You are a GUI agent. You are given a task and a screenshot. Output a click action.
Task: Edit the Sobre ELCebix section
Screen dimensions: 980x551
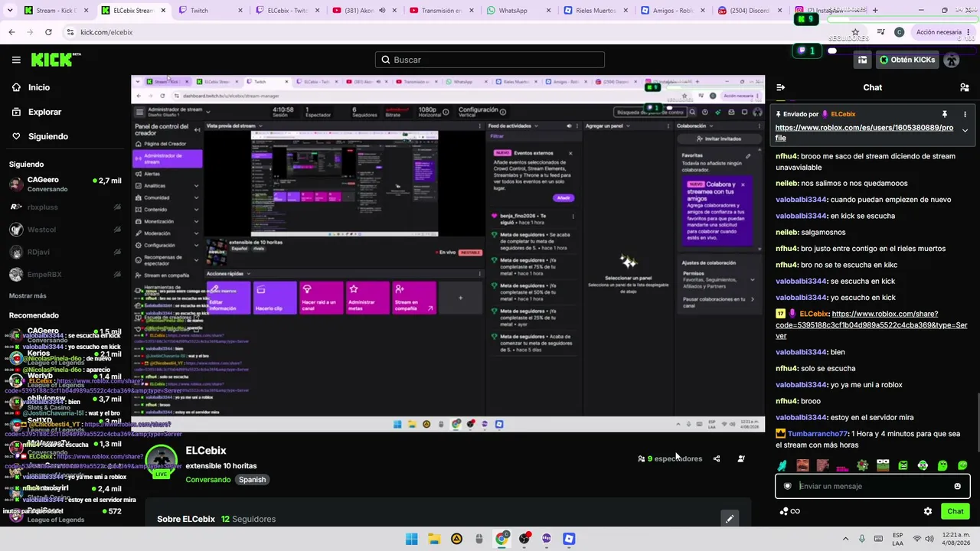coord(730,519)
